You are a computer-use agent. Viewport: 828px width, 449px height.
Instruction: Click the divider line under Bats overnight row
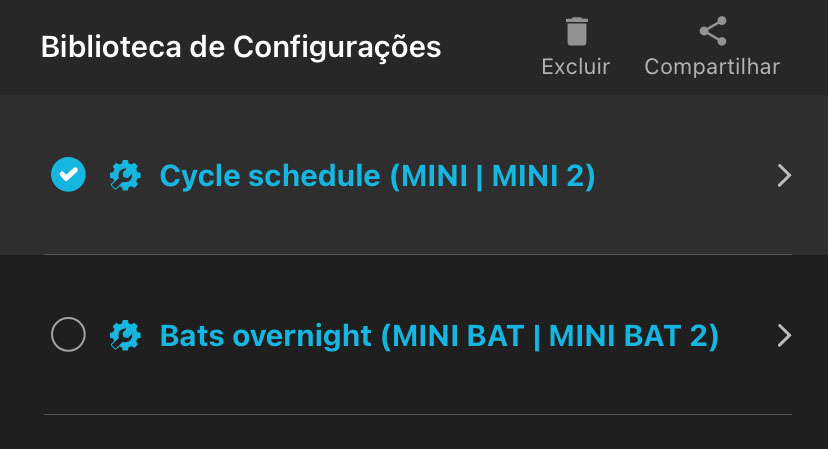418,414
